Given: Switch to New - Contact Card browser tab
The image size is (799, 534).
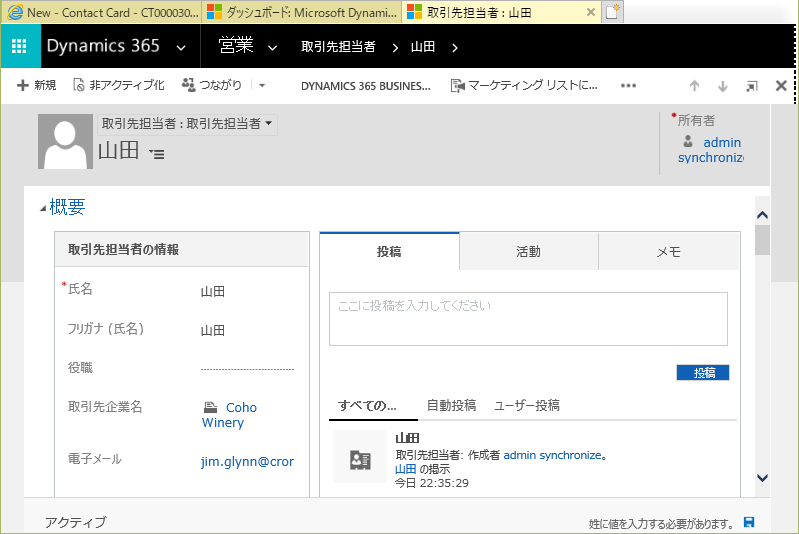Looking at the screenshot, I should (x=102, y=12).
